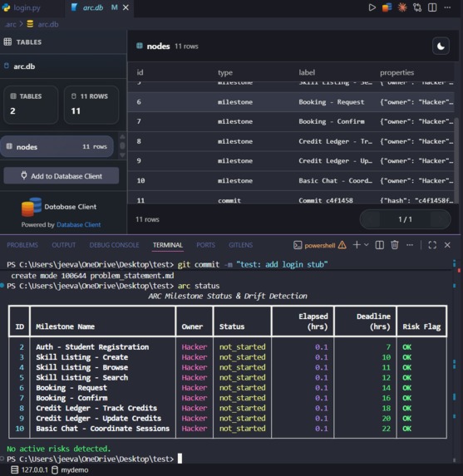
Task: Click the Database Client logo image
Action: tap(32, 207)
